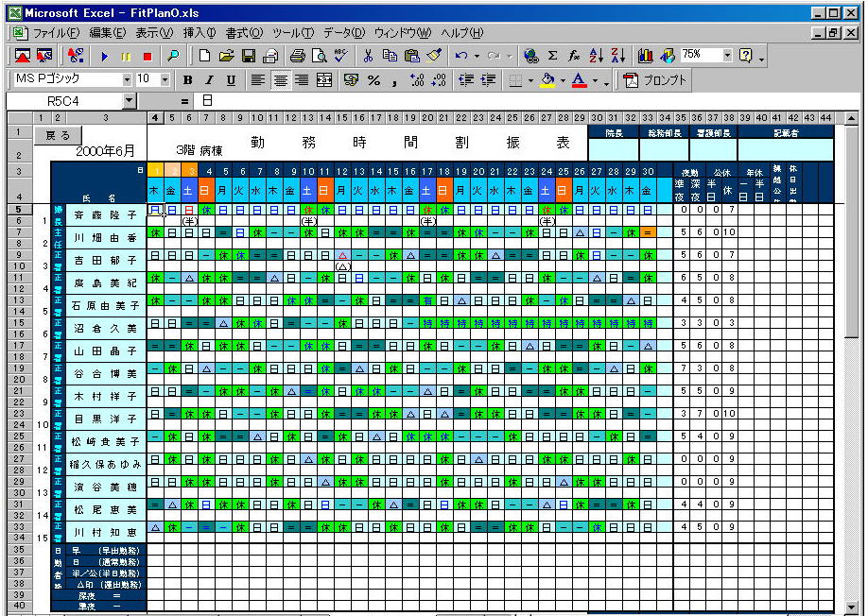Click the AutoSum sigma icon
Viewport: 868px width, 616px height.
[x=552, y=57]
